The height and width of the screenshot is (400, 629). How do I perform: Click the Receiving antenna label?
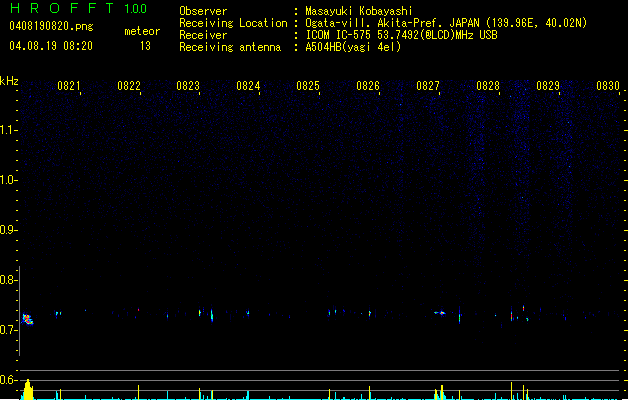pos(230,47)
